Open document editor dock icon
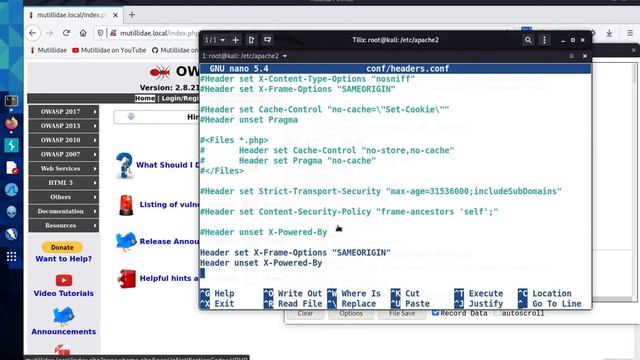 click(x=11, y=168)
